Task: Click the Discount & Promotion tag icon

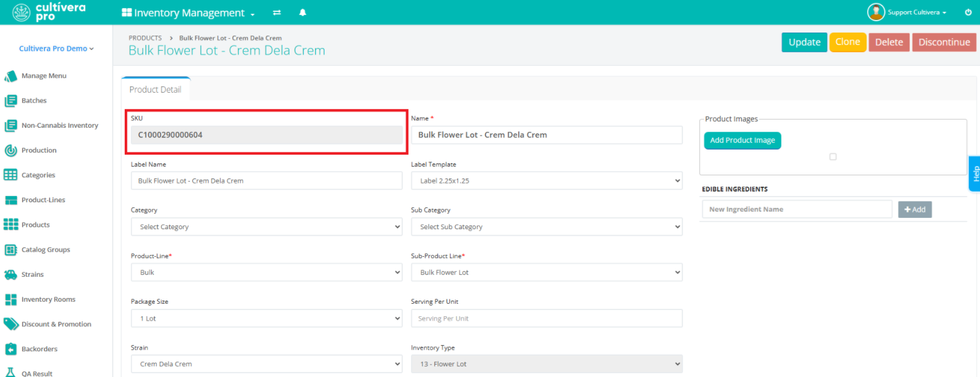Action: pyautogui.click(x=11, y=324)
